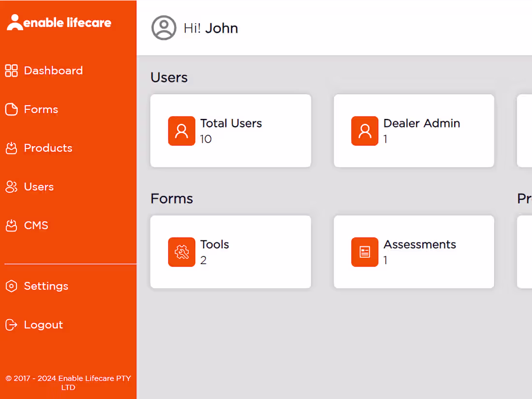Click the Dashboard grid icon
The image size is (532, 399).
tap(11, 71)
